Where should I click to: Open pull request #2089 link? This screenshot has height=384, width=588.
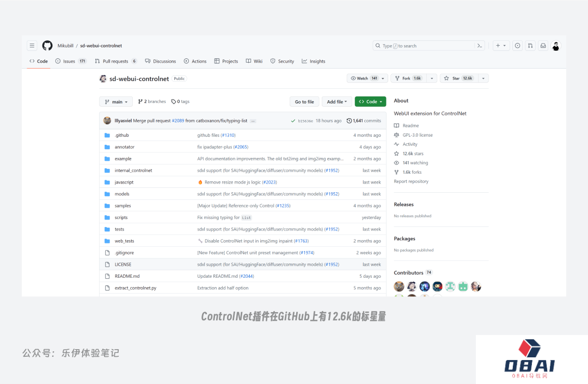(178, 121)
